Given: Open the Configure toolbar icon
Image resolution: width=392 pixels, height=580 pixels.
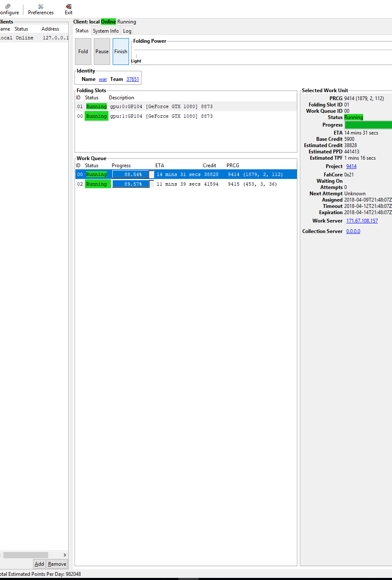Looking at the screenshot, I should click(x=8, y=9).
